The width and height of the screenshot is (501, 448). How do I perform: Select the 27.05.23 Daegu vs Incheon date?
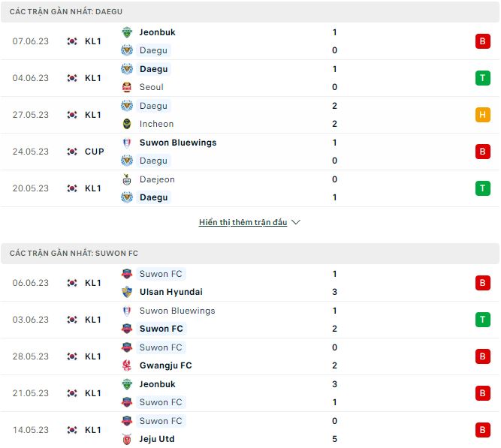coord(31,115)
